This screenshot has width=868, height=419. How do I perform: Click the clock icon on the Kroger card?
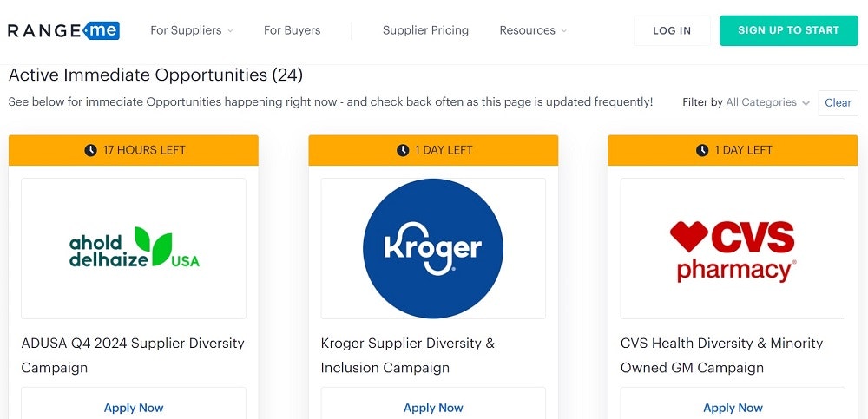403,150
